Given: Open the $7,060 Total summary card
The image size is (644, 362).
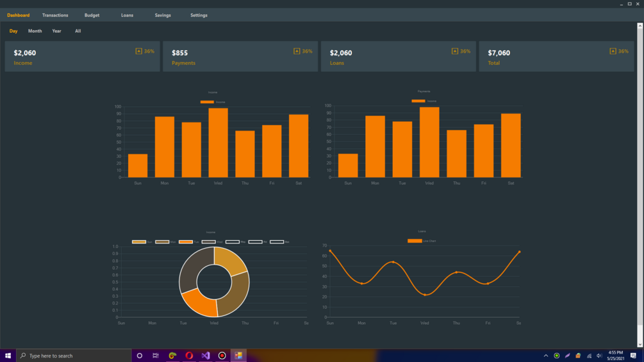Looking at the screenshot, I should [556, 56].
